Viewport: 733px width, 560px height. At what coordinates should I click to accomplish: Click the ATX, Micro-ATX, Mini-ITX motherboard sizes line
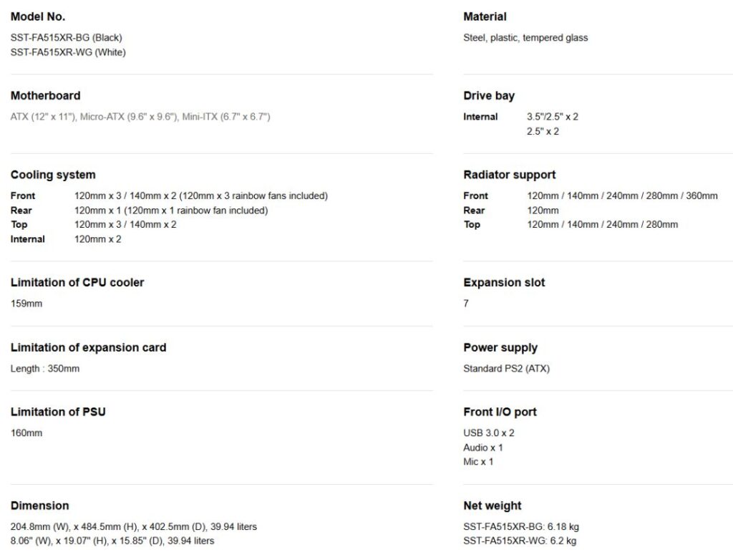point(140,117)
